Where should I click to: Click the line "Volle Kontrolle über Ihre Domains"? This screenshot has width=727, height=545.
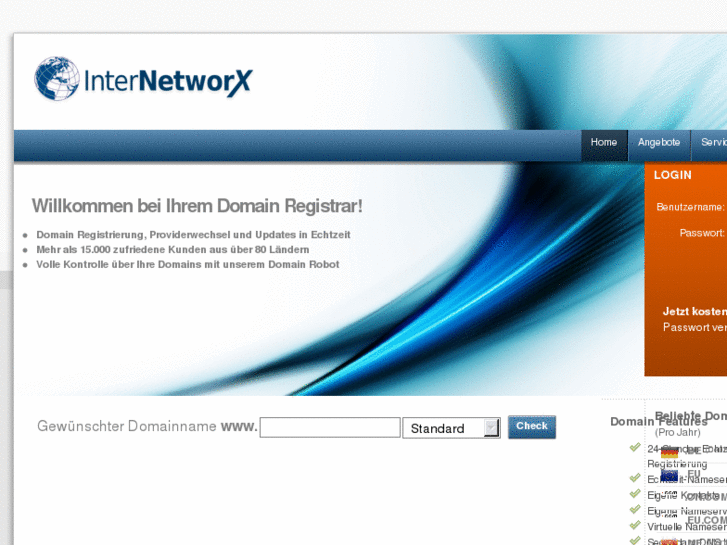tap(188, 264)
